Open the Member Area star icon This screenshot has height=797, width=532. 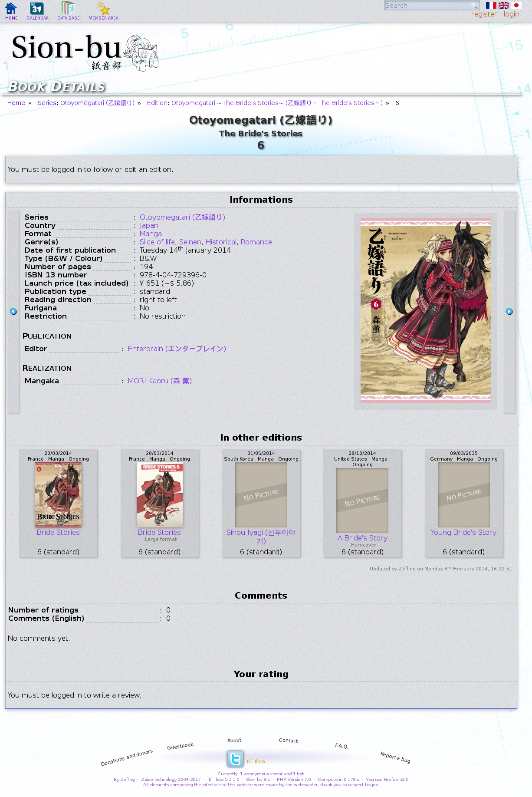[x=103, y=9]
